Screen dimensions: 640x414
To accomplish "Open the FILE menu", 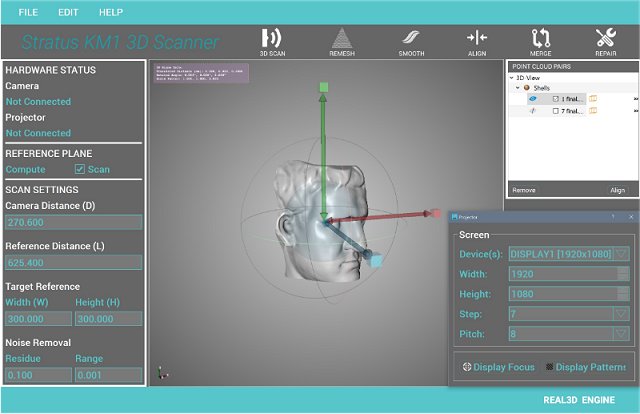I will pyautogui.click(x=28, y=12).
